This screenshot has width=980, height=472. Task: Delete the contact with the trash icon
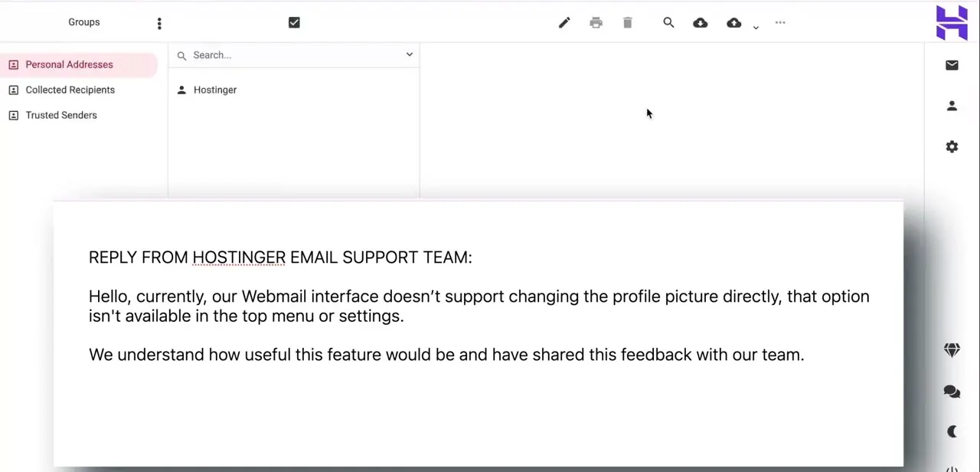628,23
